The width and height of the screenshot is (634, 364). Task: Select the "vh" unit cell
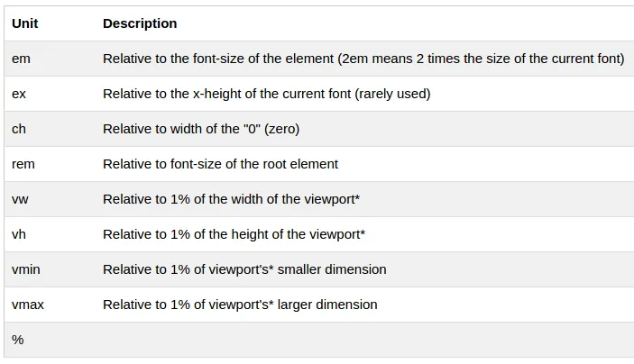(x=19, y=234)
